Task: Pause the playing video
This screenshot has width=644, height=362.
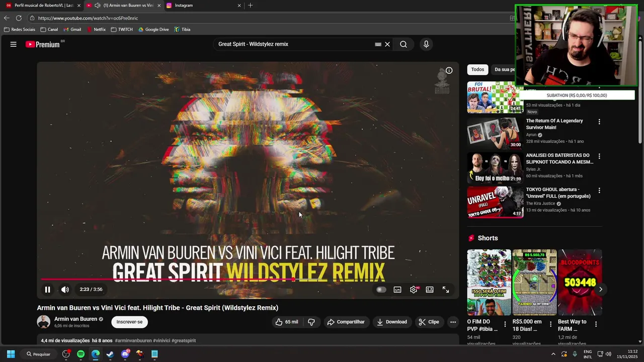Action: point(47,290)
